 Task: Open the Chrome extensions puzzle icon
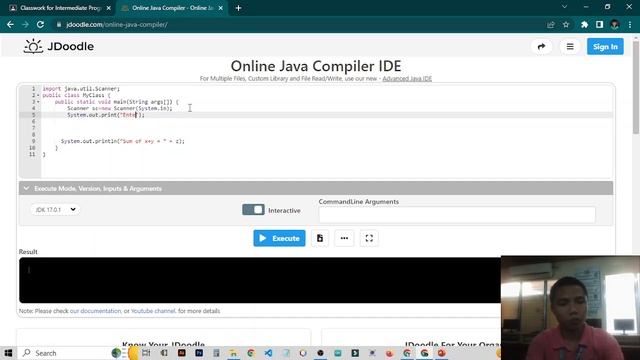tap(584, 24)
